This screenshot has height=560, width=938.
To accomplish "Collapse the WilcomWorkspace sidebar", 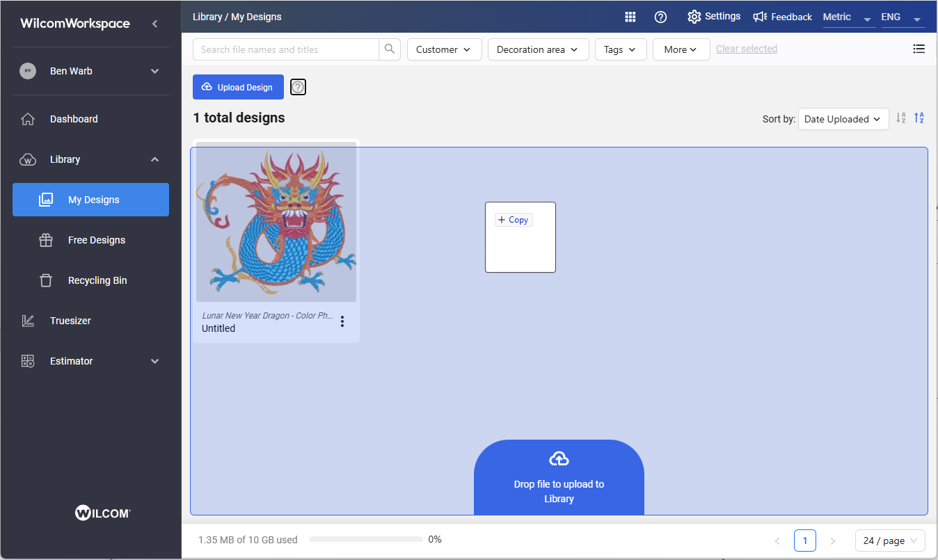I will (x=154, y=24).
